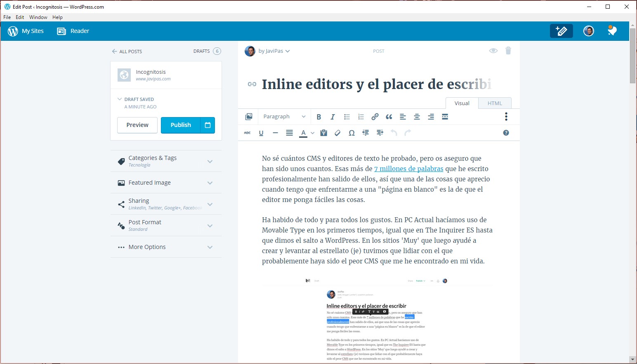The height and width of the screenshot is (364, 637).
Task: Open the Help menu
Action: pos(57,17)
